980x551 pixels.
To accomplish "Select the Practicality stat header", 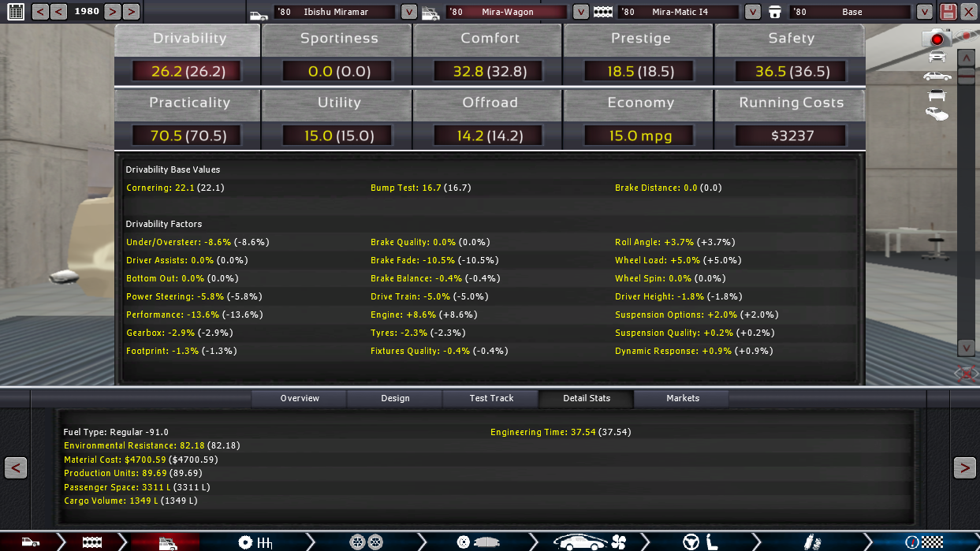I will (188, 103).
